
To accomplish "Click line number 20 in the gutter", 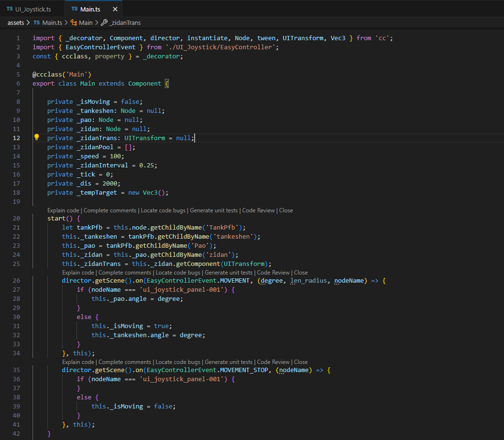I will pos(16,218).
